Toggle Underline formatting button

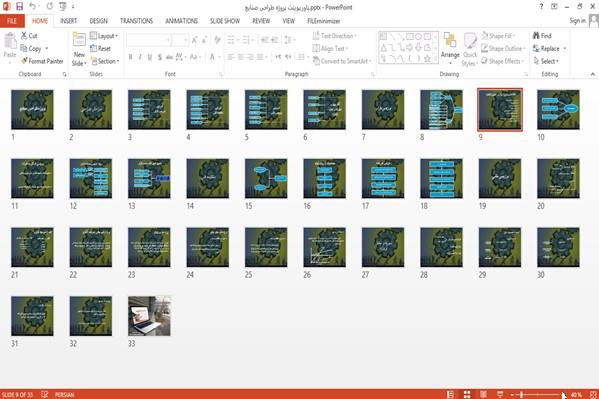150,57
